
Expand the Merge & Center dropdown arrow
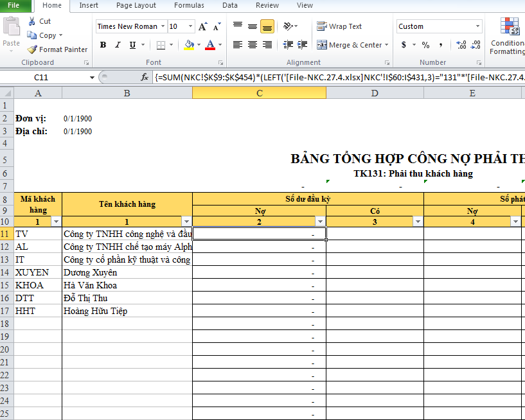click(x=387, y=45)
